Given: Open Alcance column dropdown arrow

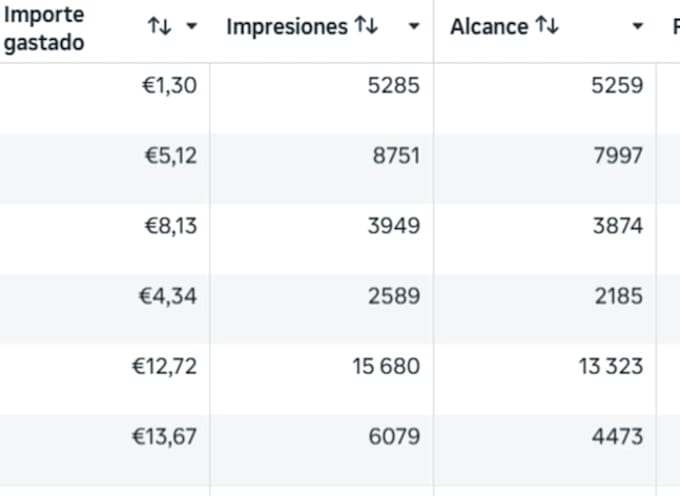Looking at the screenshot, I should pyautogui.click(x=637, y=26).
